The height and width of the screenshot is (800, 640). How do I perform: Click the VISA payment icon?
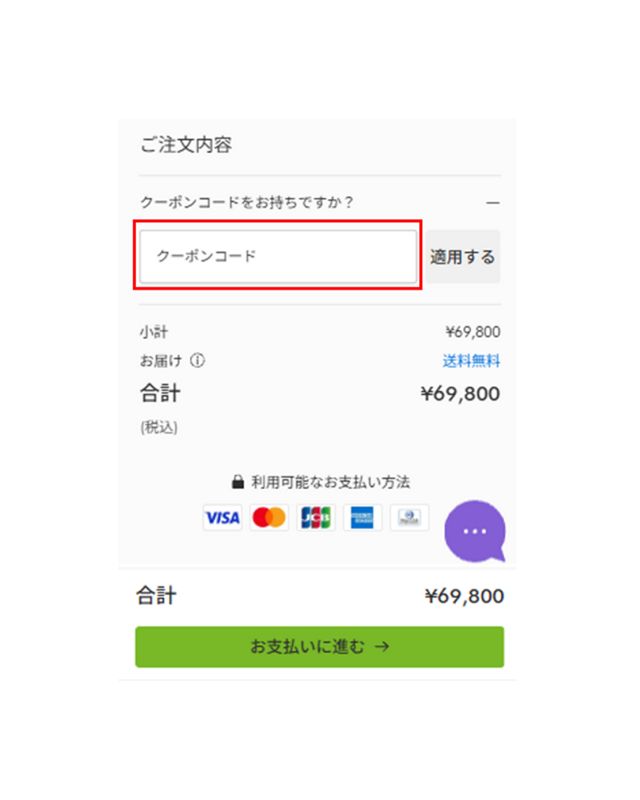[x=222, y=517]
